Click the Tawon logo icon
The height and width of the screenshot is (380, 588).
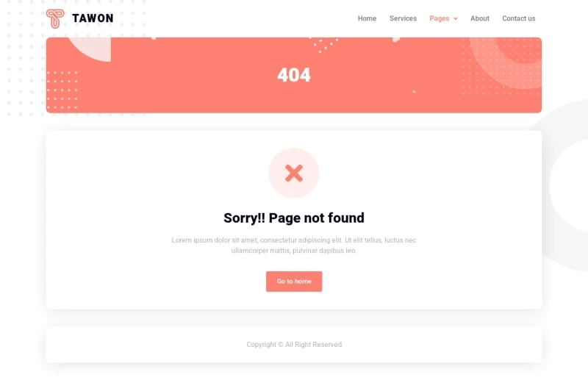pyautogui.click(x=55, y=18)
